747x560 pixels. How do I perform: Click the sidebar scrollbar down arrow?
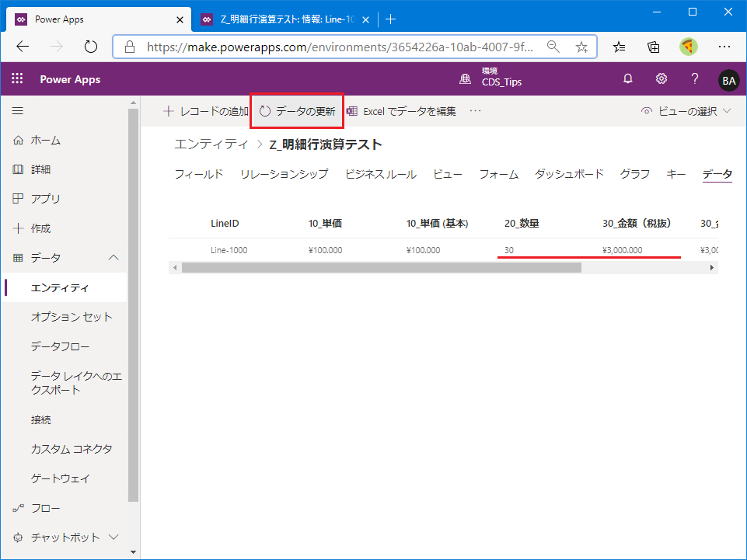point(134,552)
